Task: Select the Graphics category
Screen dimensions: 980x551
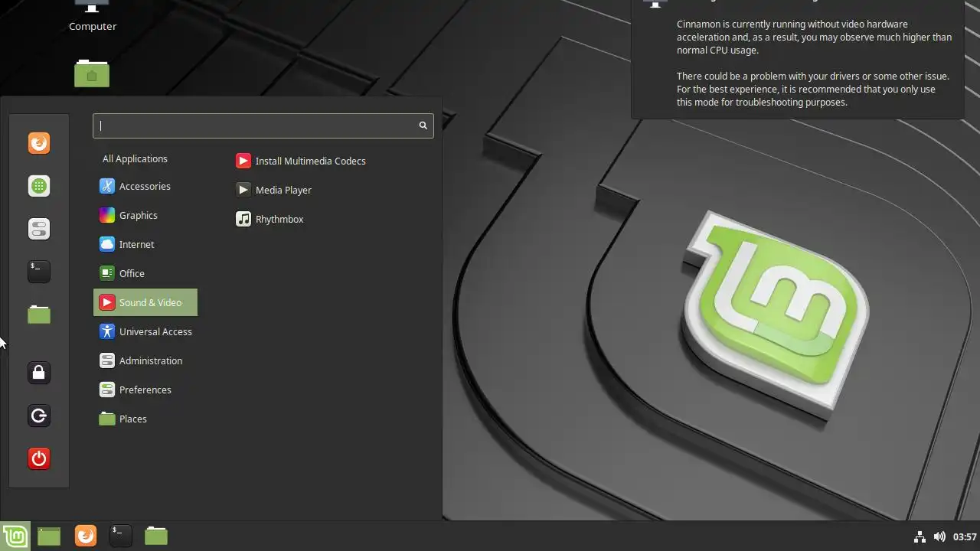Action: pyautogui.click(x=145, y=215)
